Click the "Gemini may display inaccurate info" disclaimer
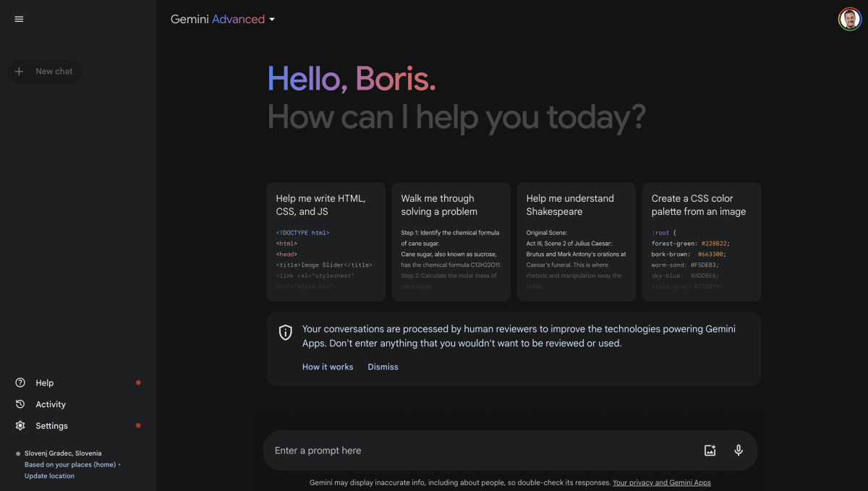Viewport: 868px width, 491px height. click(x=459, y=482)
